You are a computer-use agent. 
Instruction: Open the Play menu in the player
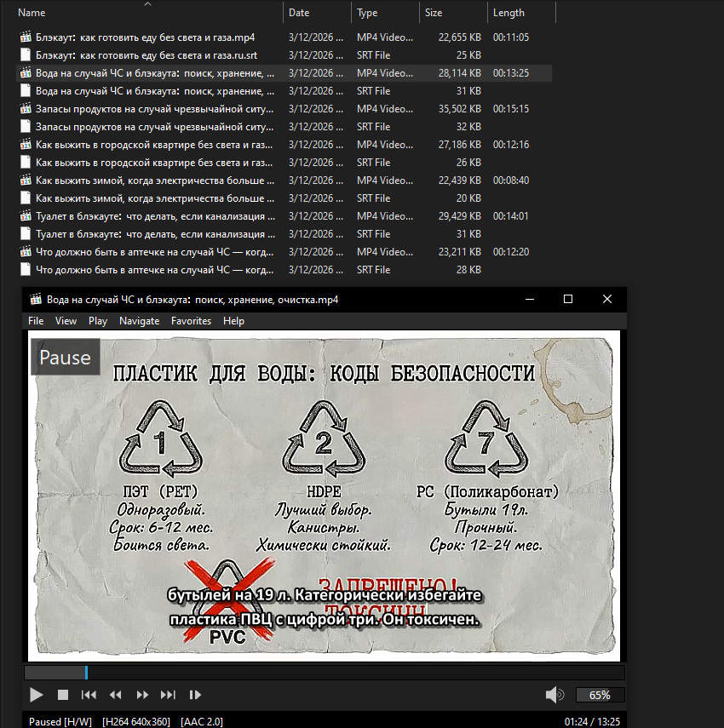pos(98,321)
